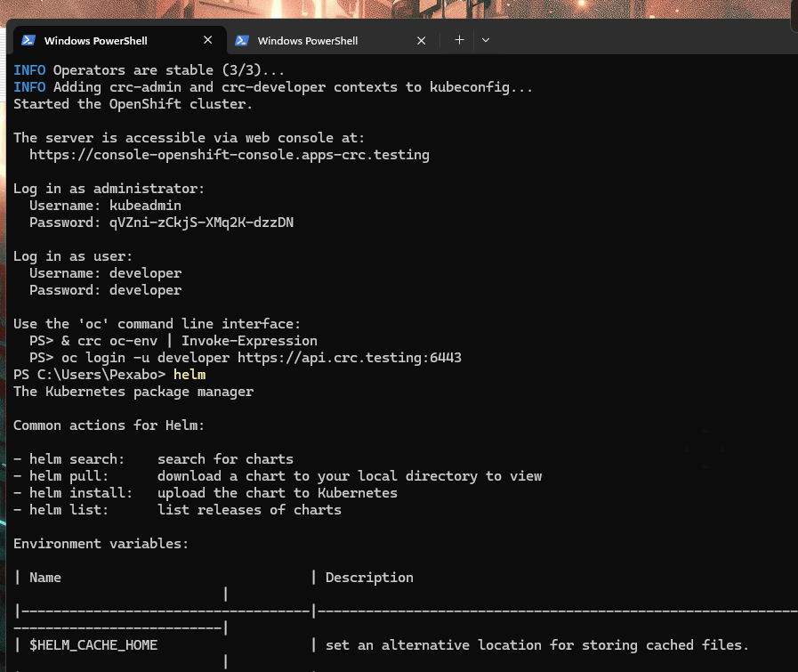Click the 'Description' table column header
This screenshot has height=672, width=798.
point(369,578)
